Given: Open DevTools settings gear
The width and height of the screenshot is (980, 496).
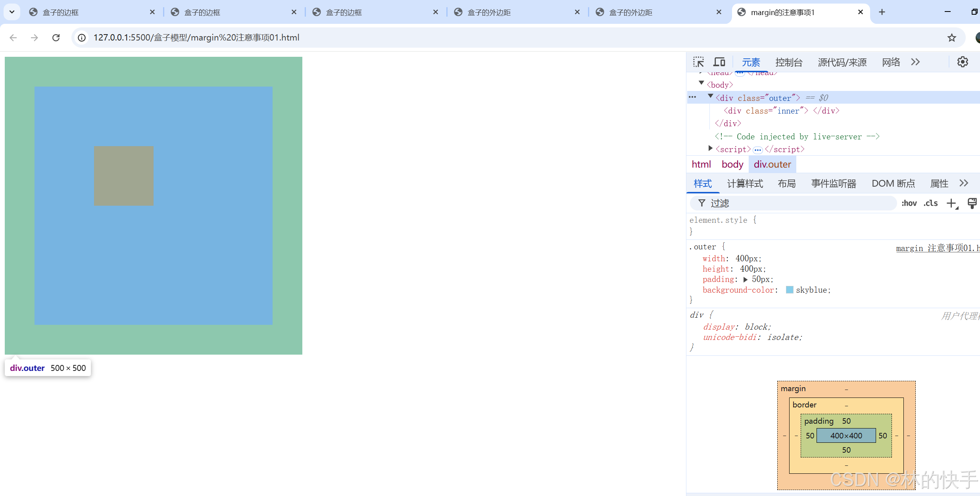Looking at the screenshot, I should pyautogui.click(x=963, y=62).
